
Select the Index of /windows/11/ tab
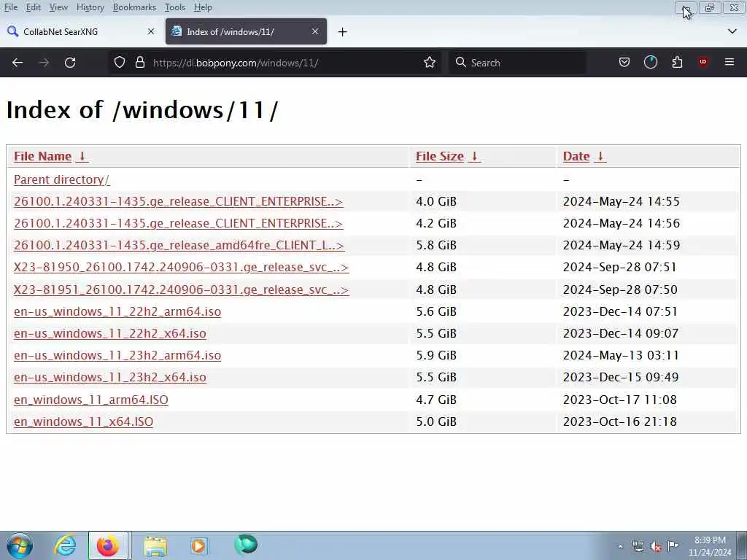click(246, 31)
